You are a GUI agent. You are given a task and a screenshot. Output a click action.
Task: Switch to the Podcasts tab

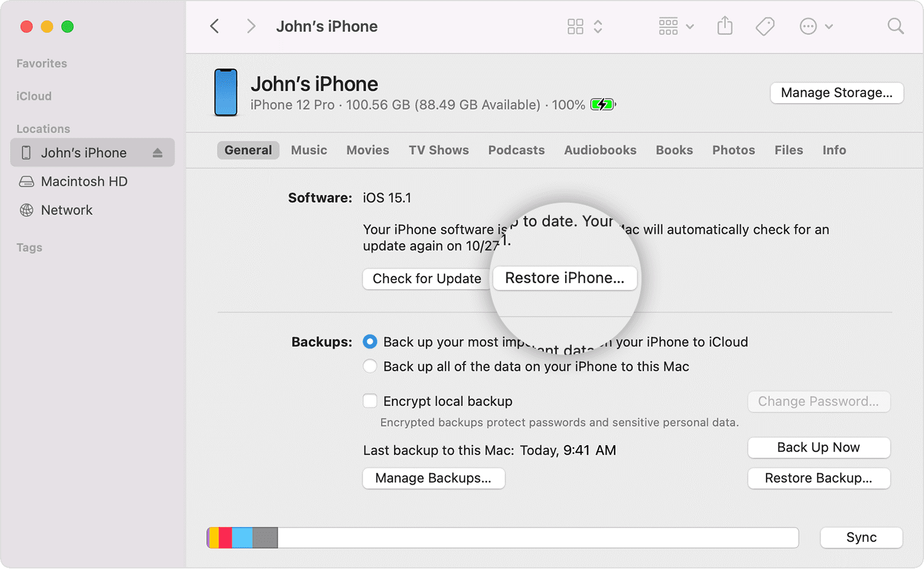516,150
